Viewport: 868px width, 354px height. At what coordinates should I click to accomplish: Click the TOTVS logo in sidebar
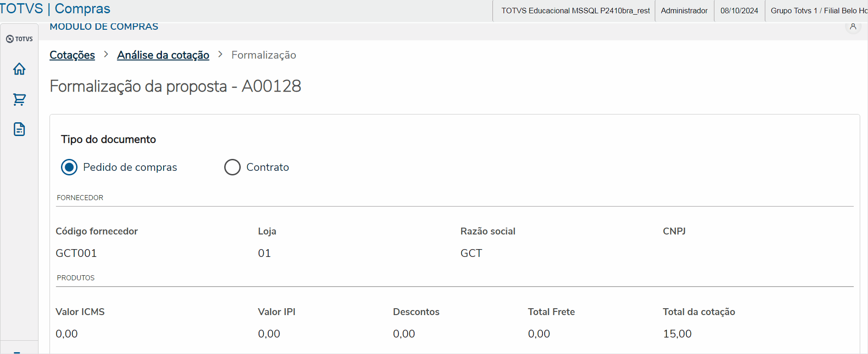point(19,39)
